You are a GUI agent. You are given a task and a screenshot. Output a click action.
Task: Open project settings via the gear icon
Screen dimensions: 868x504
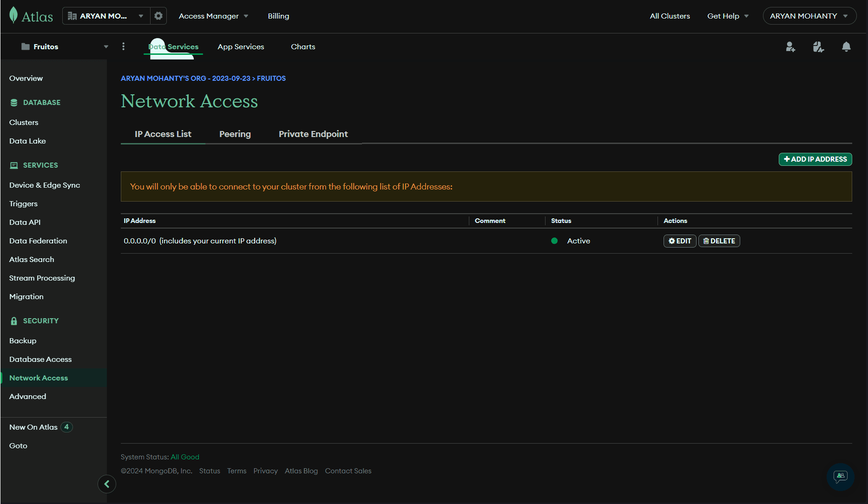tap(158, 15)
